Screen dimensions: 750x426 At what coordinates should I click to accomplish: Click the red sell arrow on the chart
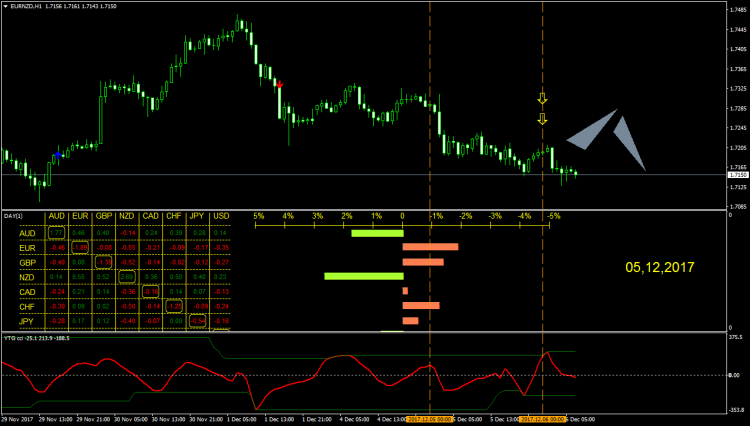point(279,83)
